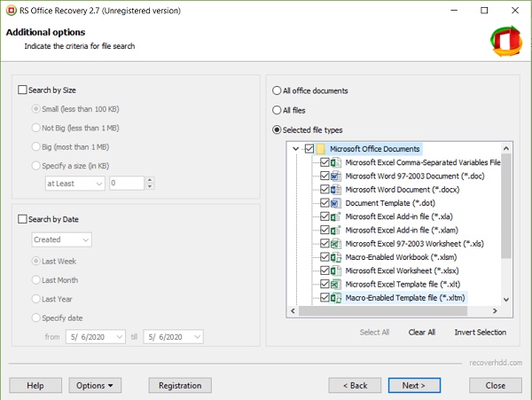
Task: Click the Word 97-2003 Document (*.doc) icon
Action: 336,176
